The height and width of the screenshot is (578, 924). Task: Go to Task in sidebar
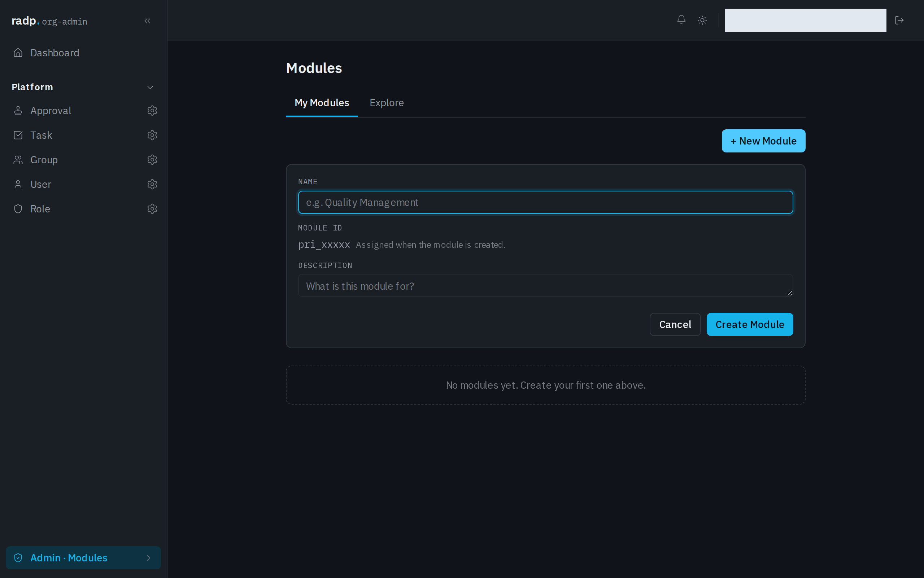[41, 135]
